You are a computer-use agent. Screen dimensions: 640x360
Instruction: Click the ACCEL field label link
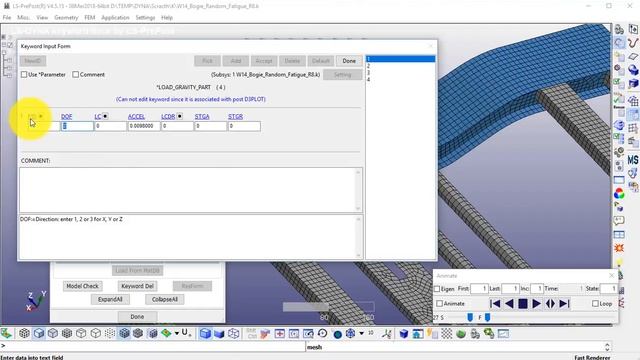click(x=136, y=117)
